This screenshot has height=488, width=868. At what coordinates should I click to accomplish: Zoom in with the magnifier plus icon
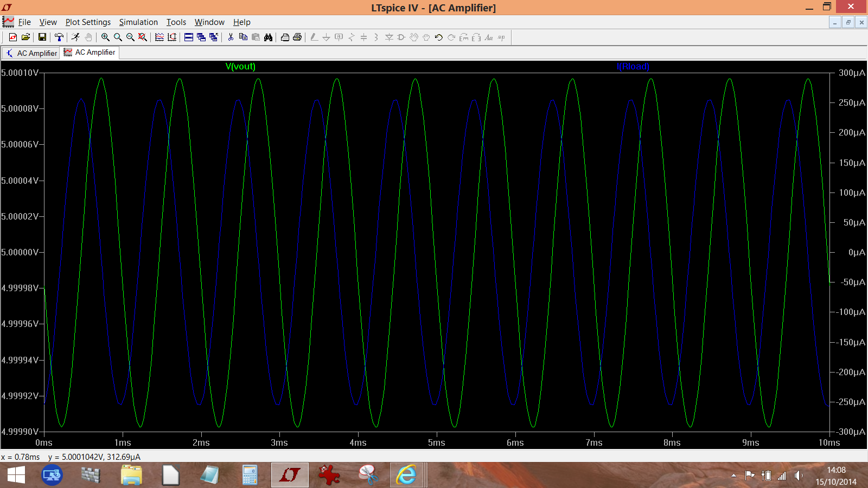point(105,37)
